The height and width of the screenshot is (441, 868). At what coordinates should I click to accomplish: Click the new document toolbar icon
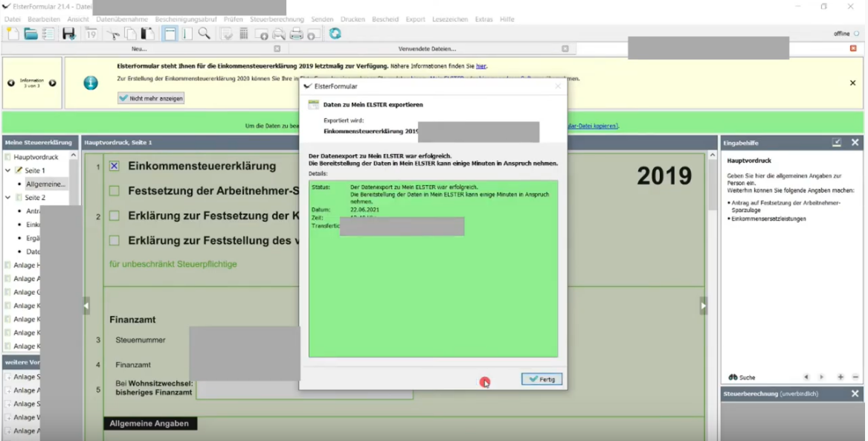(13, 33)
